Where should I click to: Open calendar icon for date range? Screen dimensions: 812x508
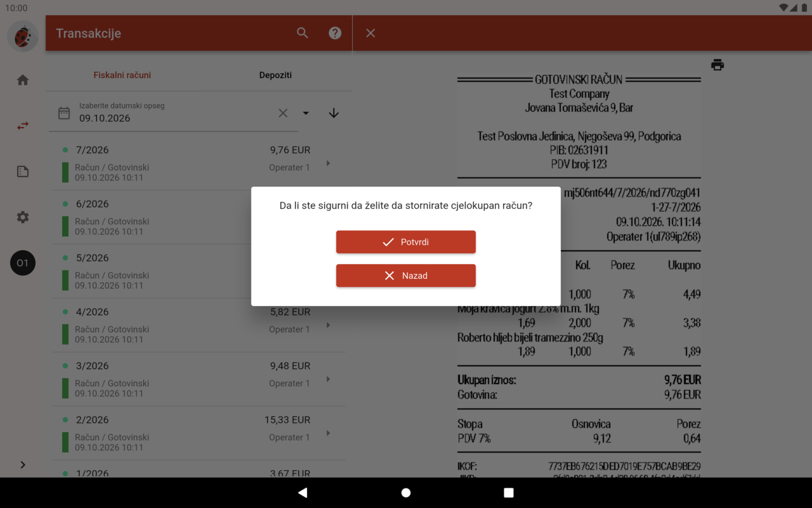pos(64,113)
